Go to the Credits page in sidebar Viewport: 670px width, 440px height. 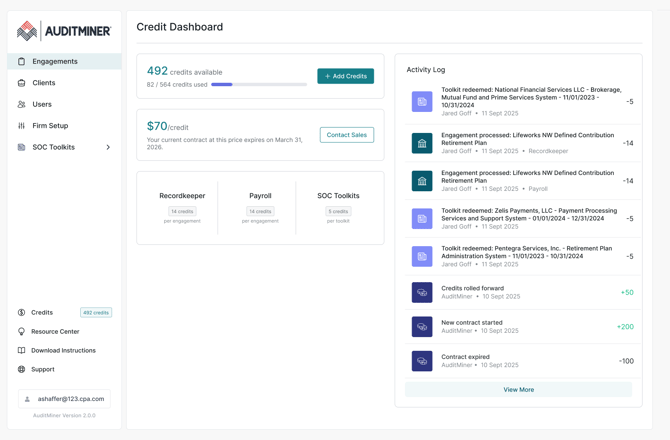coord(42,312)
